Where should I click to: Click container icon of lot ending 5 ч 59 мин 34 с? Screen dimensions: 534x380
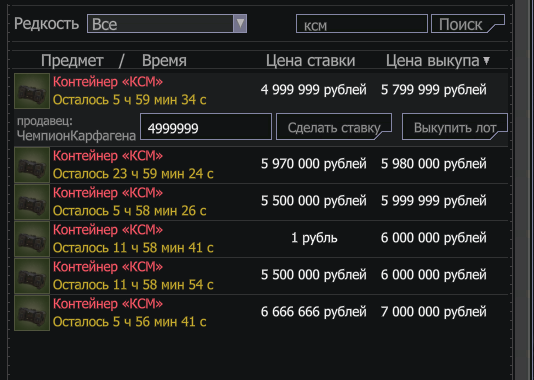pyautogui.click(x=32, y=91)
